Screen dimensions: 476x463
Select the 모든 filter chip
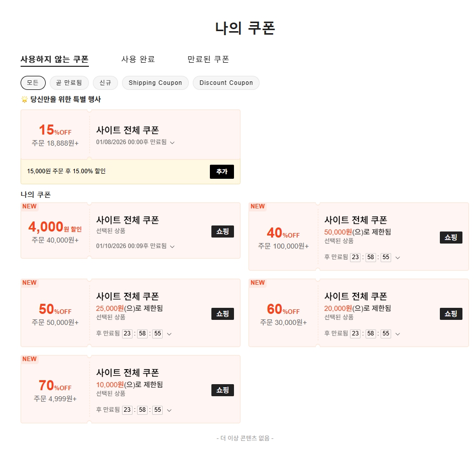(33, 82)
